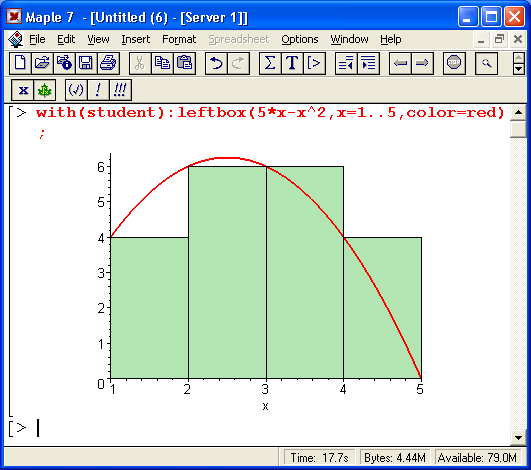Expand more toolbar buttons with down arrow
The height and width of the screenshot is (470, 531).
[518, 69]
